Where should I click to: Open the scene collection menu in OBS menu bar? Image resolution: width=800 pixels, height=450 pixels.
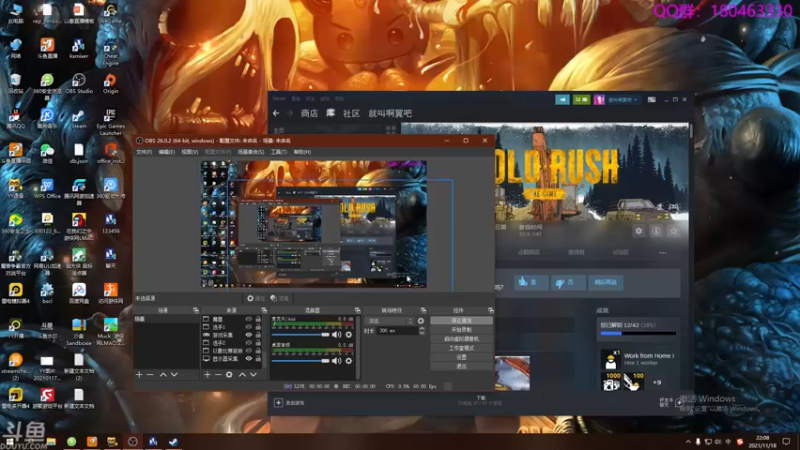pyautogui.click(x=251, y=152)
